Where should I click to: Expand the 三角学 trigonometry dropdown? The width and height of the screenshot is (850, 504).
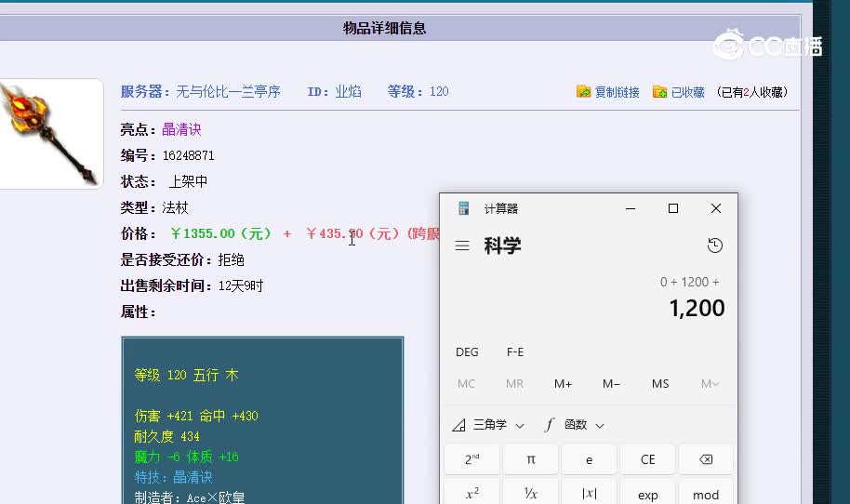coord(488,425)
